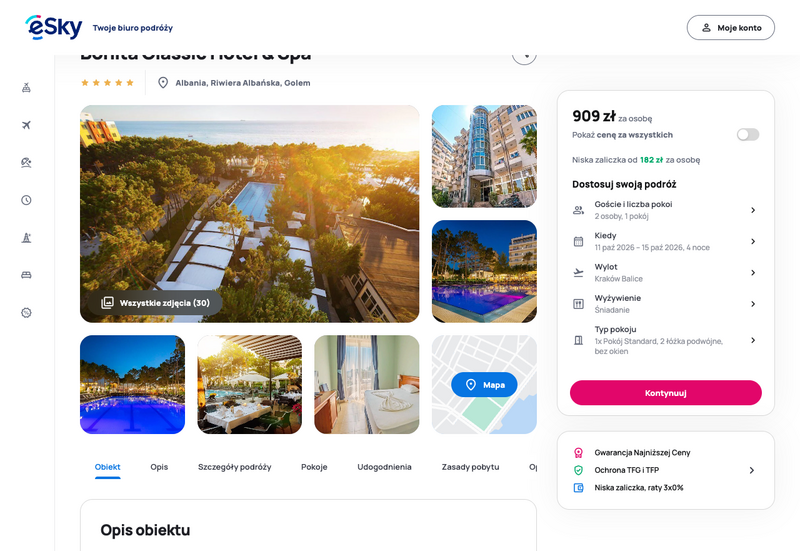Viewport: 800px width, 551px height.
Task: Open the flights airplane icon in sidebar
Action: pyautogui.click(x=27, y=125)
